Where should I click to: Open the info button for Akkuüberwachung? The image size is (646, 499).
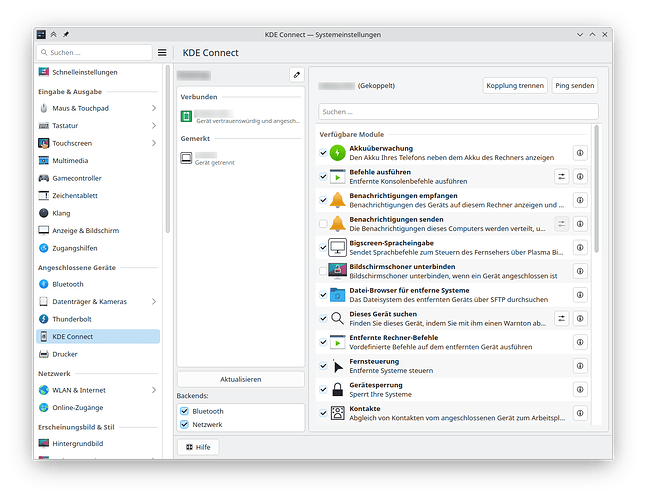580,153
